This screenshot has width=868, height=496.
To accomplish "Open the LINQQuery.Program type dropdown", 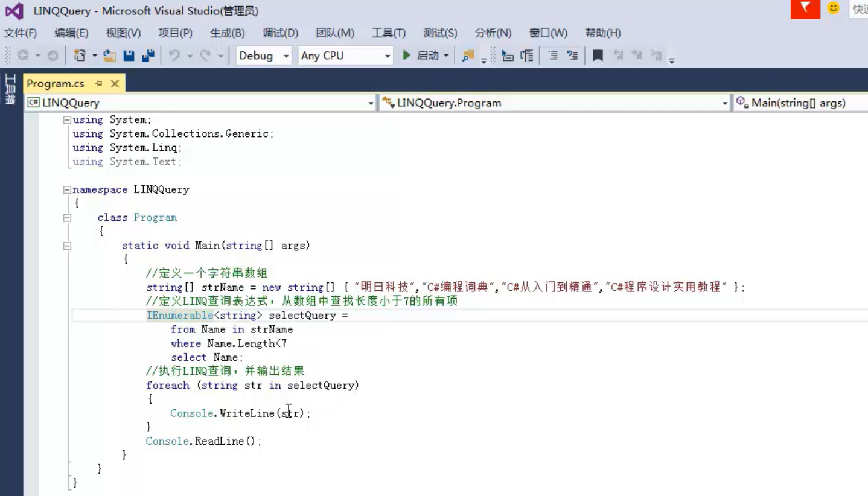I will coord(555,103).
